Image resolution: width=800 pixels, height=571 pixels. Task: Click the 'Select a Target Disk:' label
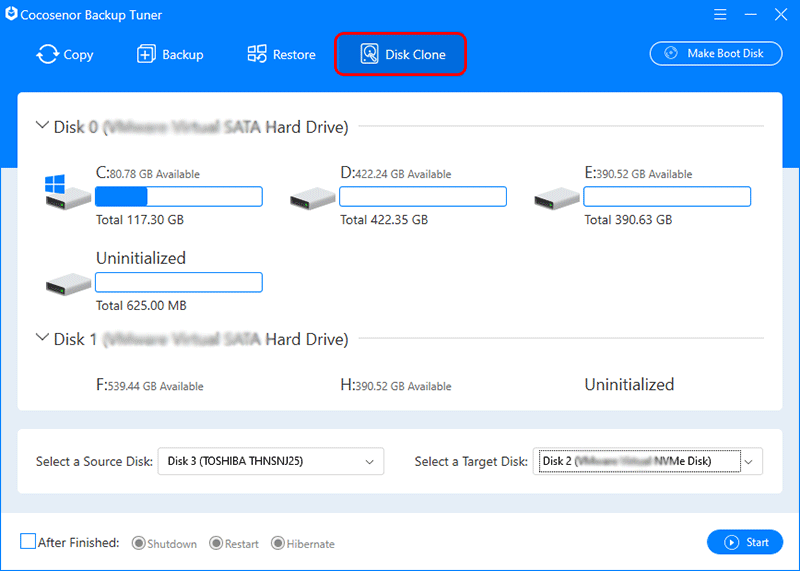471,461
